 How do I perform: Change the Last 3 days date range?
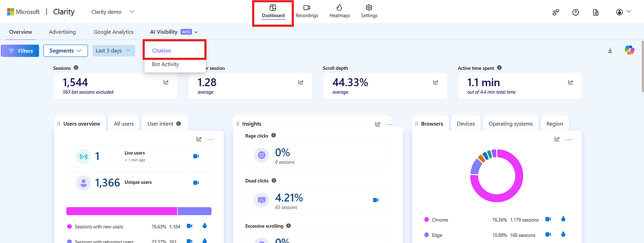click(x=114, y=51)
